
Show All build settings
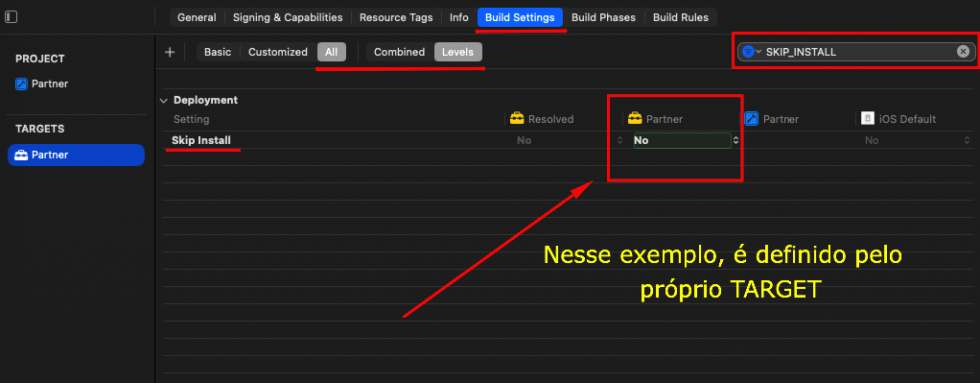pyautogui.click(x=331, y=52)
